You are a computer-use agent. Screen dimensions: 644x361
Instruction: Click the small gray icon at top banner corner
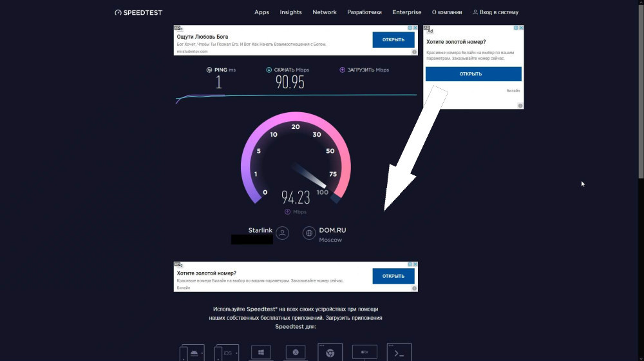click(x=414, y=52)
